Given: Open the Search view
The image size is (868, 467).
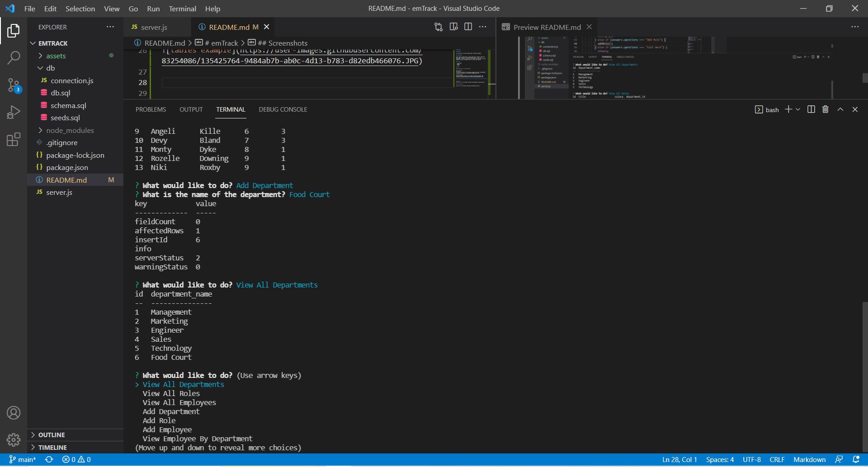Looking at the screenshot, I should pyautogui.click(x=13, y=57).
